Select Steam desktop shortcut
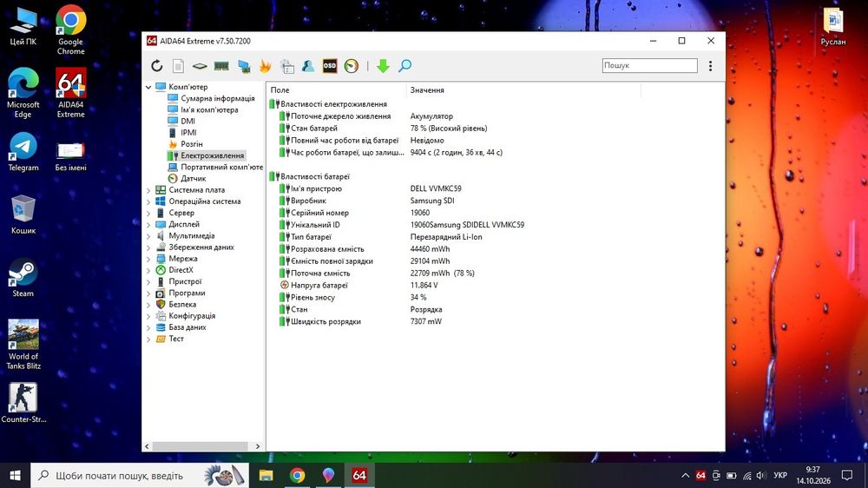868x488 pixels. click(23, 278)
